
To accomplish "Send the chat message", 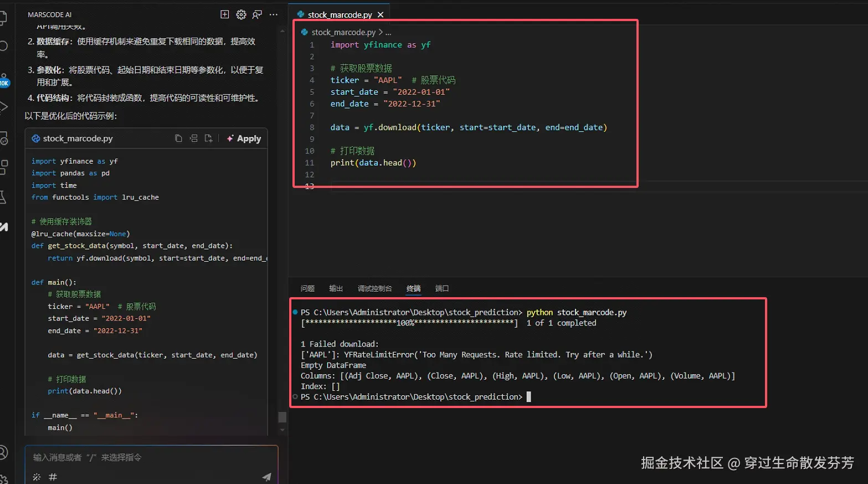I will click(266, 477).
